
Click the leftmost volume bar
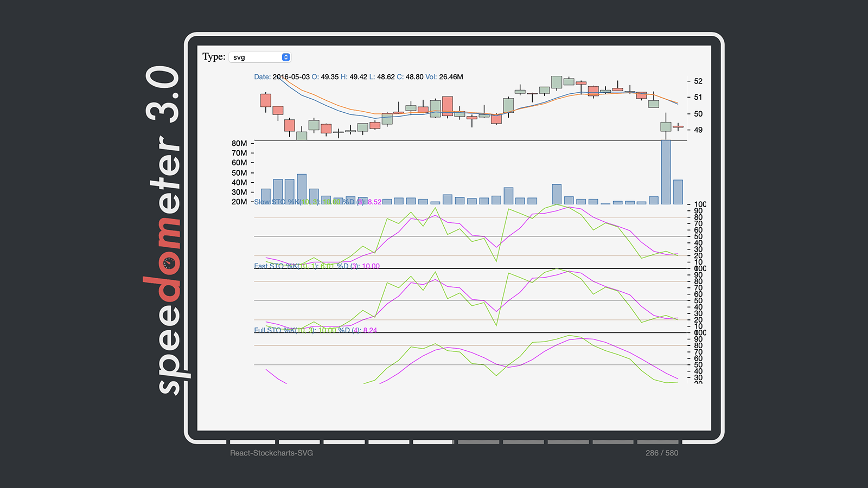point(266,196)
